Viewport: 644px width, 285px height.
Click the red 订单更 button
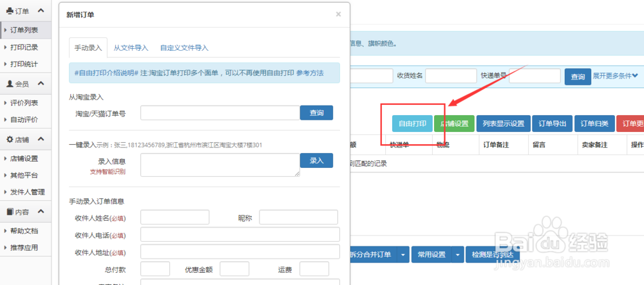[x=630, y=124]
